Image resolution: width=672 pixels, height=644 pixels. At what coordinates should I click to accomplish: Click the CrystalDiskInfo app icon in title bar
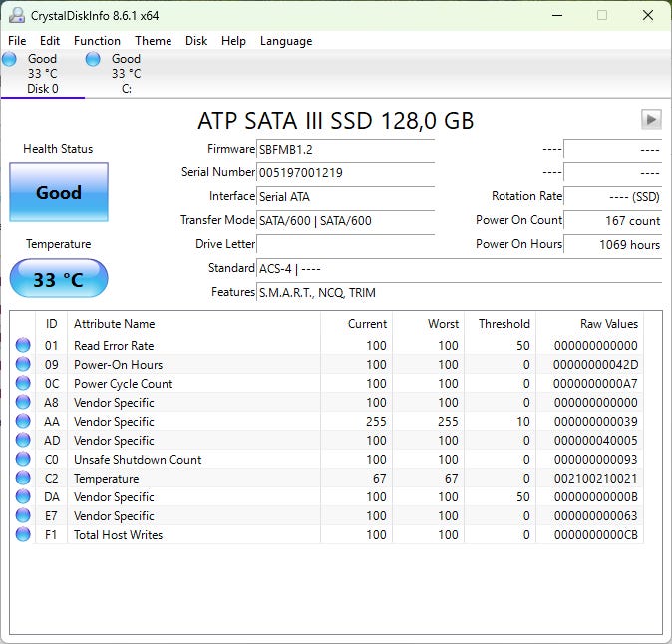[x=16, y=15]
